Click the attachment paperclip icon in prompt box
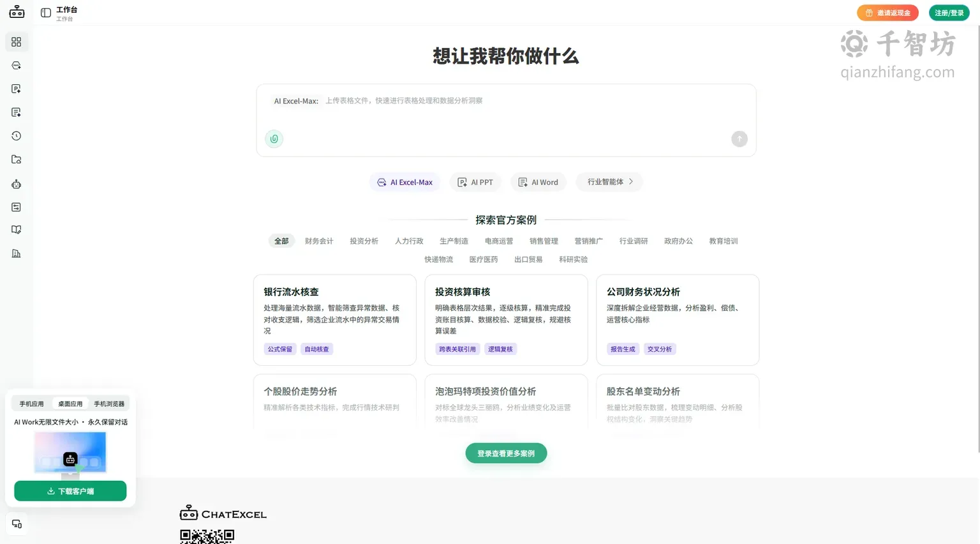The width and height of the screenshot is (980, 544). (274, 139)
